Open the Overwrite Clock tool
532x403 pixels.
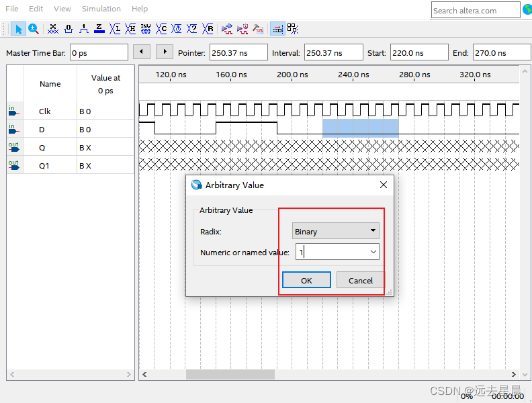coord(177,29)
